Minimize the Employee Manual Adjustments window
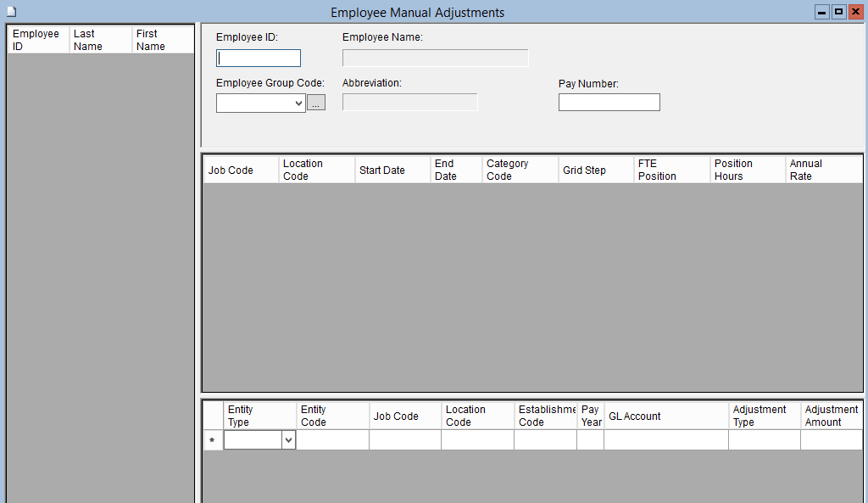Viewport: 868px width, 503px height. tap(821, 12)
